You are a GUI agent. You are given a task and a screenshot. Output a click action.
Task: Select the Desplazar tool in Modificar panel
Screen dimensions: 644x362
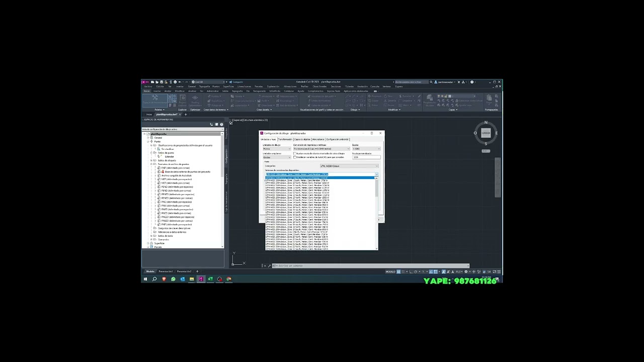point(374,96)
